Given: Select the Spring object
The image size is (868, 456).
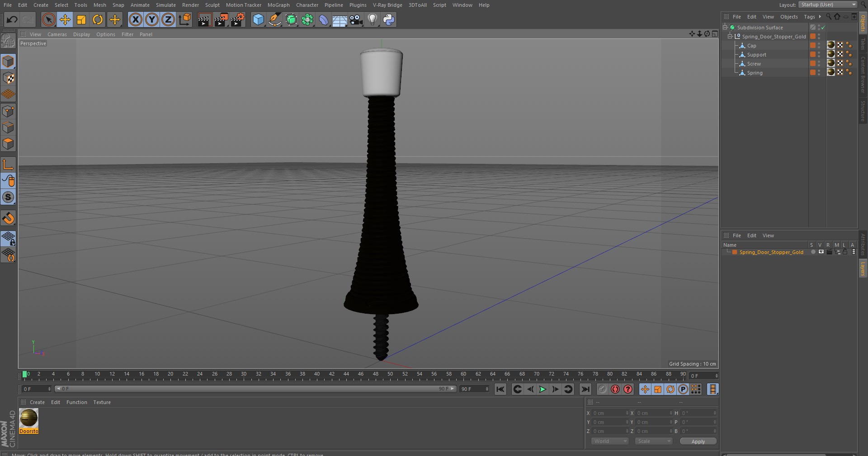Looking at the screenshot, I should tap(755, 73).
